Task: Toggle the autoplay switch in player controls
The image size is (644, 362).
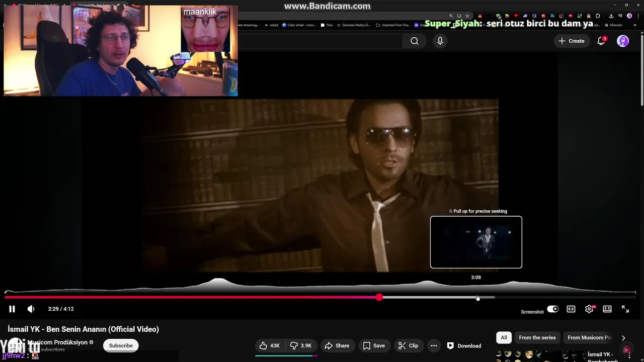Action: pos(552,309)
